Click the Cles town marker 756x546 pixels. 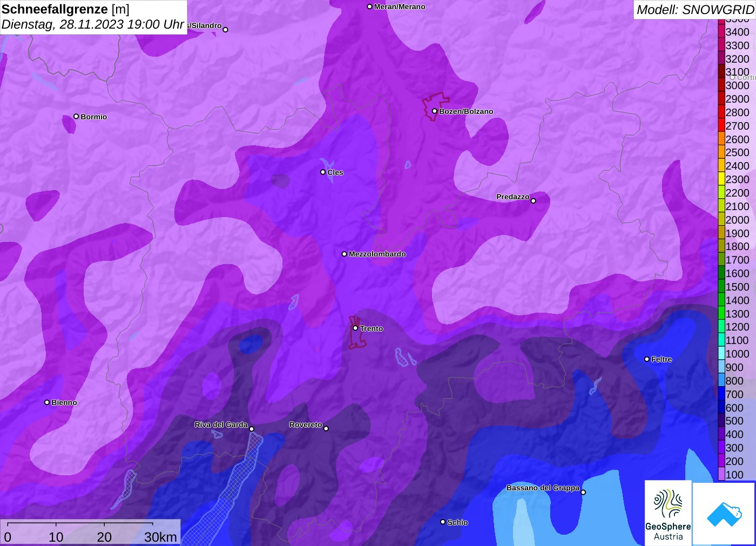(323, 172)
